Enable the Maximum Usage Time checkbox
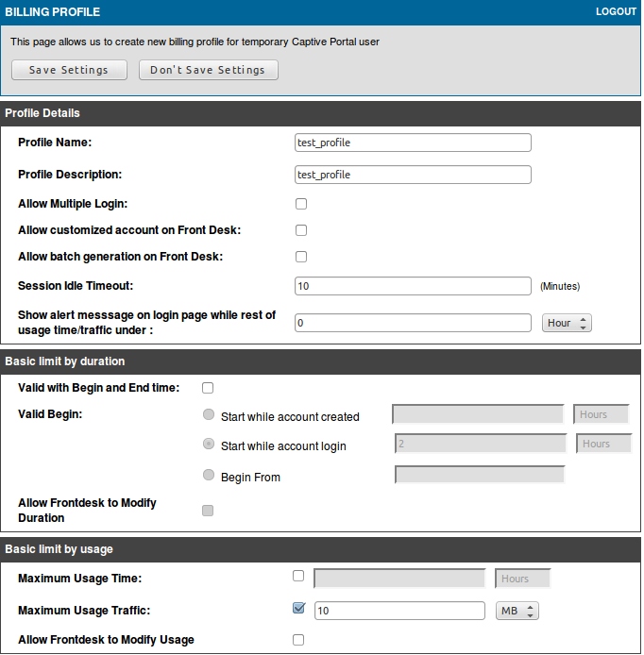 point(298,576)
